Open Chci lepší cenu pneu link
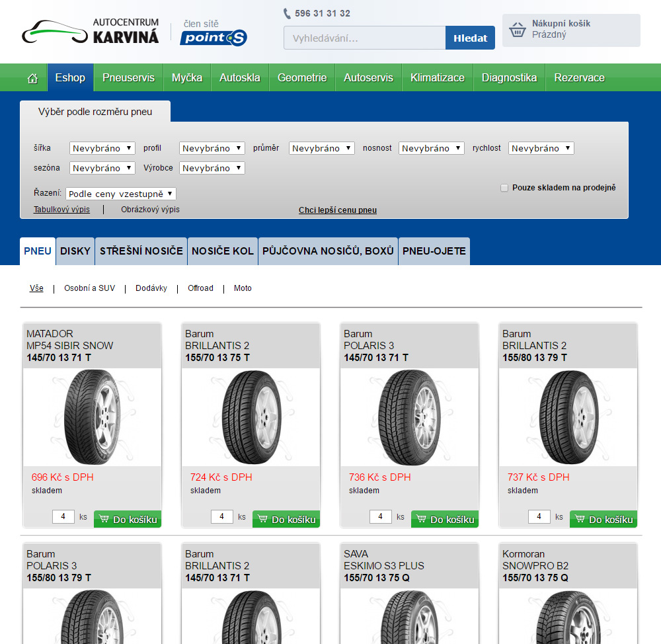The width and height of the screenshot is (661, 644). pyautogui.click(x=338, y=210)
